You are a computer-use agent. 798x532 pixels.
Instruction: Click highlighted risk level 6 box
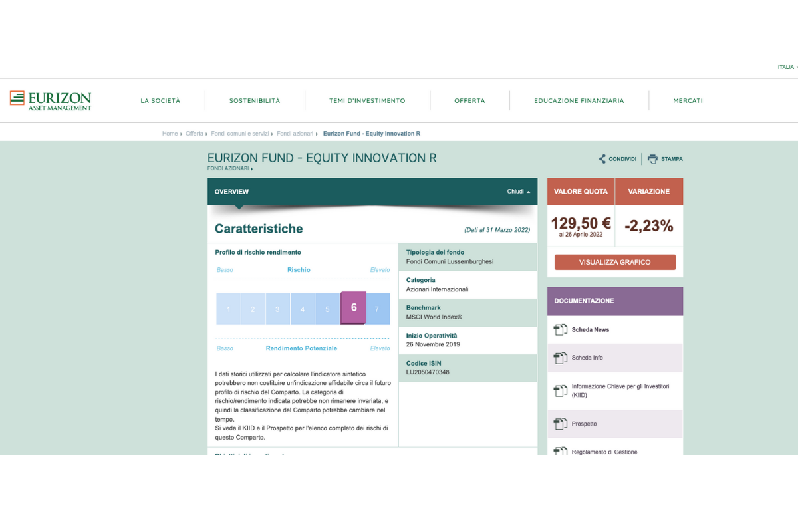[x=353, y=308]
